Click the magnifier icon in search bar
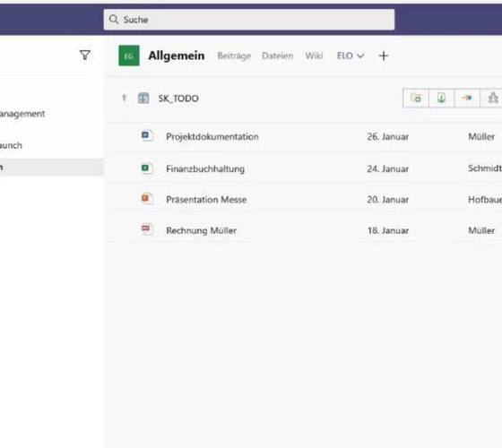 click(114, 20)
